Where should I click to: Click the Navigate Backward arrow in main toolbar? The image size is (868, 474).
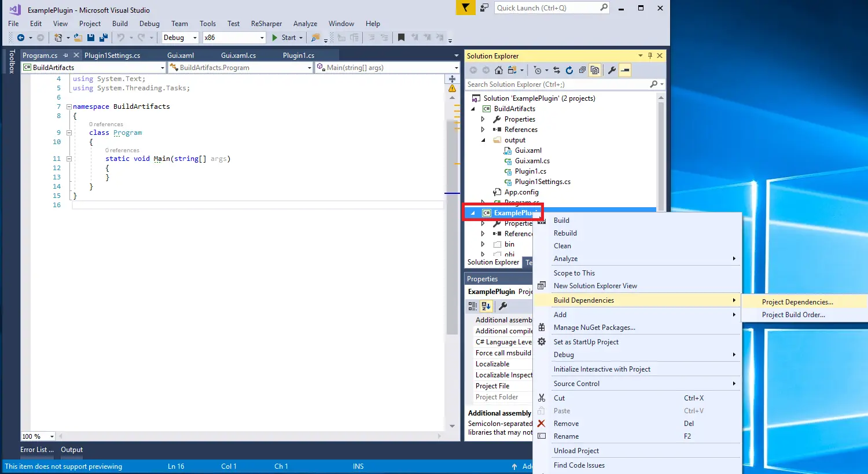(x=21, y=38)
